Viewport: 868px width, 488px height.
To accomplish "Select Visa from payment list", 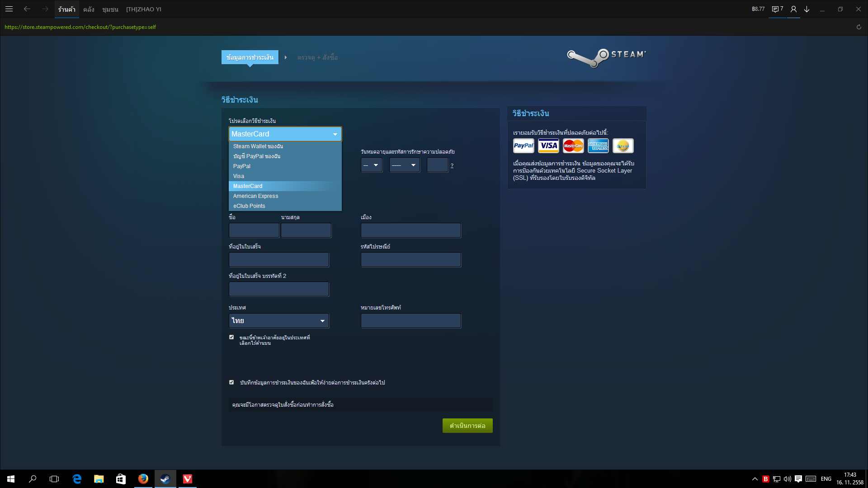I will coord(285,176).
